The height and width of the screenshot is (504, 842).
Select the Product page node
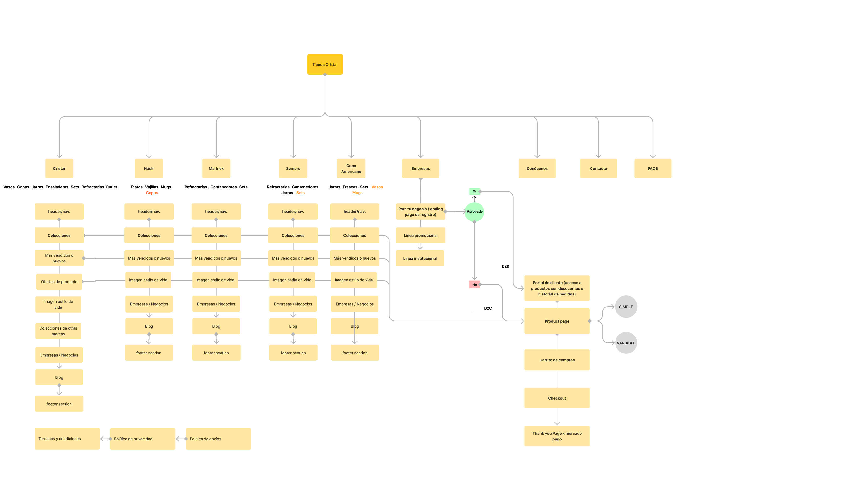557,321
